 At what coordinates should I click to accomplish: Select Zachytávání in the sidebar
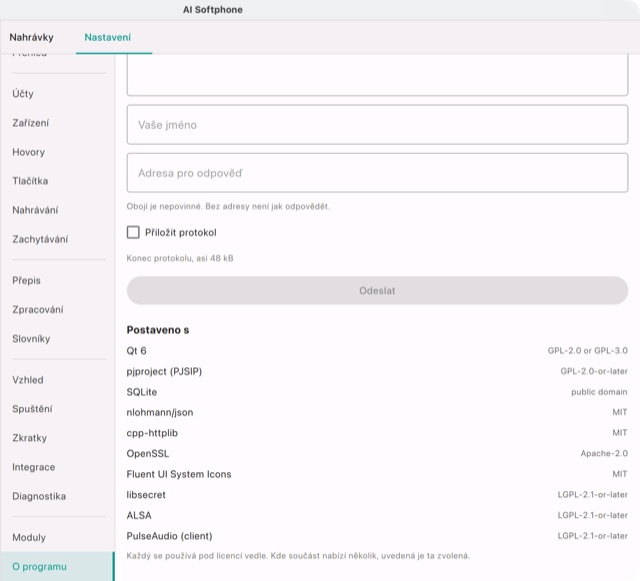tap(57, 239)
